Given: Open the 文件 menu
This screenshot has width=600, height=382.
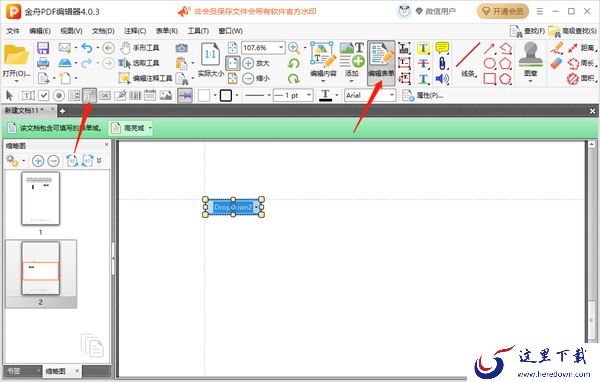Looking at the screenshot, I should 13,31.
